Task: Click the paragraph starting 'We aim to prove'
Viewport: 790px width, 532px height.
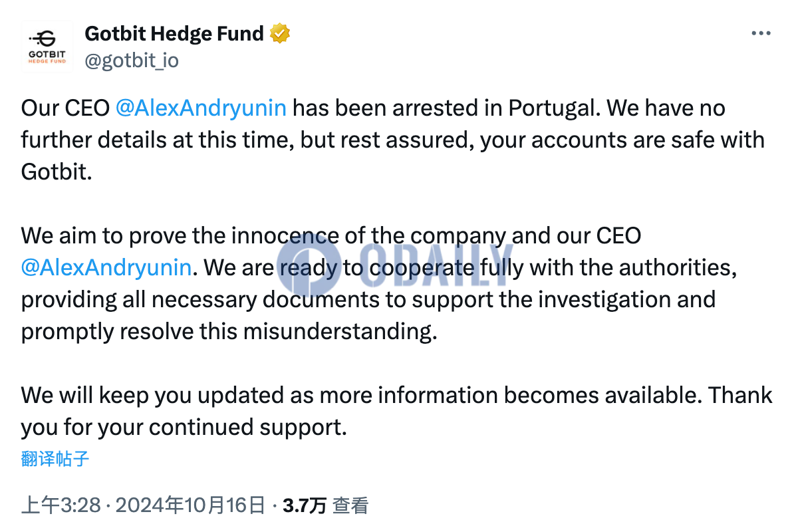Action: click(x=379, y=284)
